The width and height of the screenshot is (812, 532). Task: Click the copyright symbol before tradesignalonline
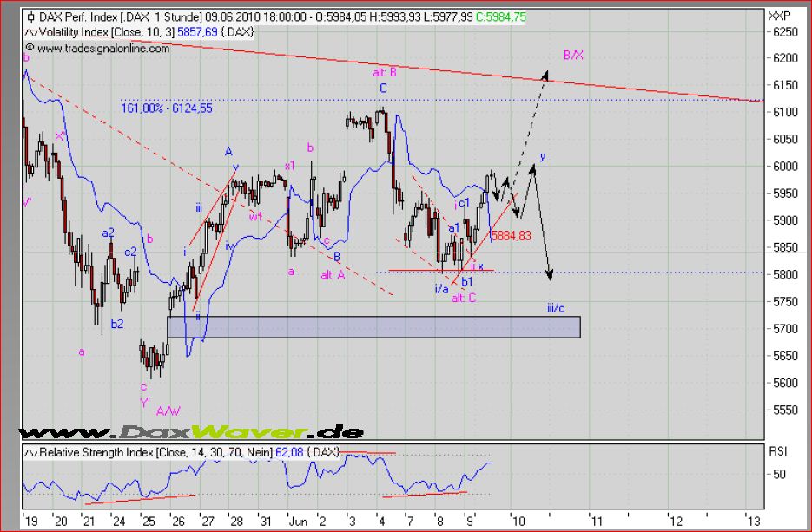tap(30, 48)
